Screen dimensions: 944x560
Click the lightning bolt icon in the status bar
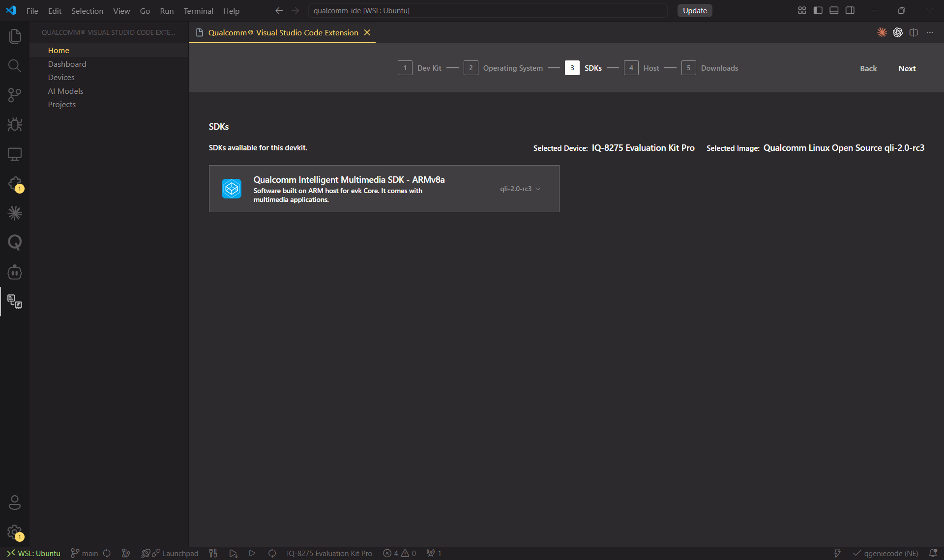click(837, 553)
